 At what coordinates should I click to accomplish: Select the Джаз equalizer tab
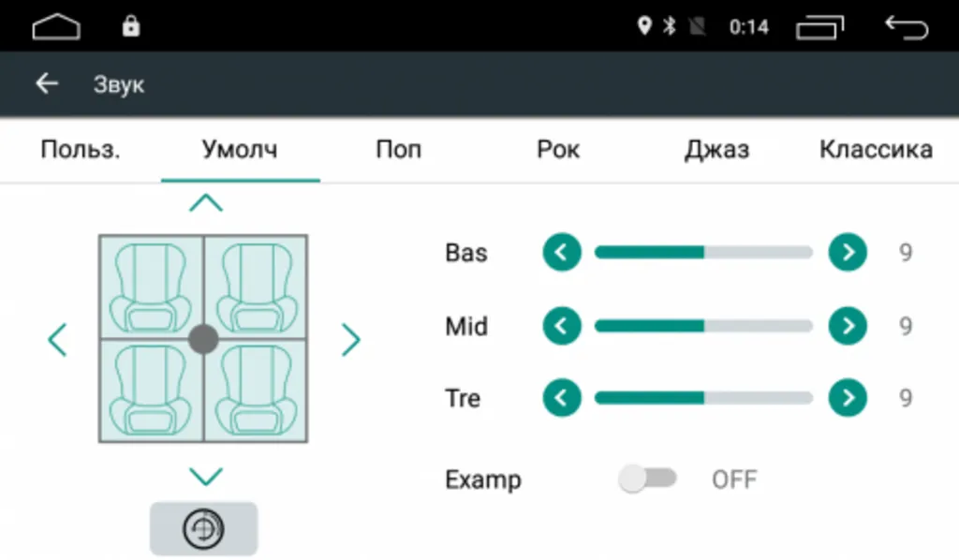click(716, 150)
